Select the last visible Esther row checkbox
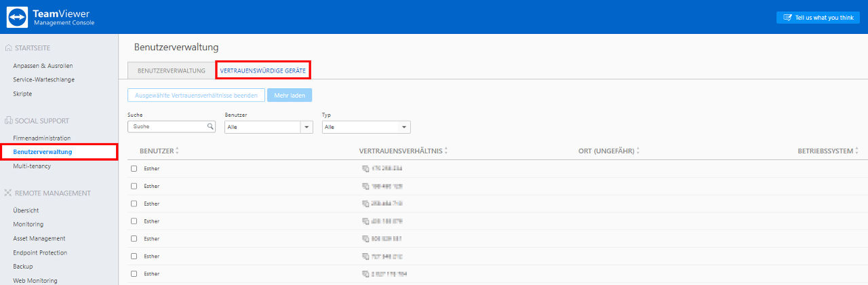Viewport: 868px width, 285px height. 134,274
